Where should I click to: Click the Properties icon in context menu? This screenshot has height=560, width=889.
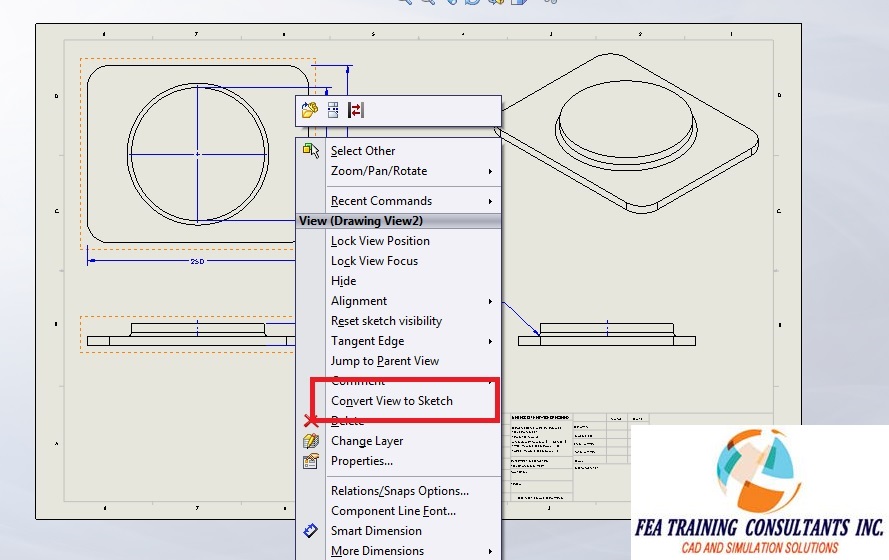(311, 461)
